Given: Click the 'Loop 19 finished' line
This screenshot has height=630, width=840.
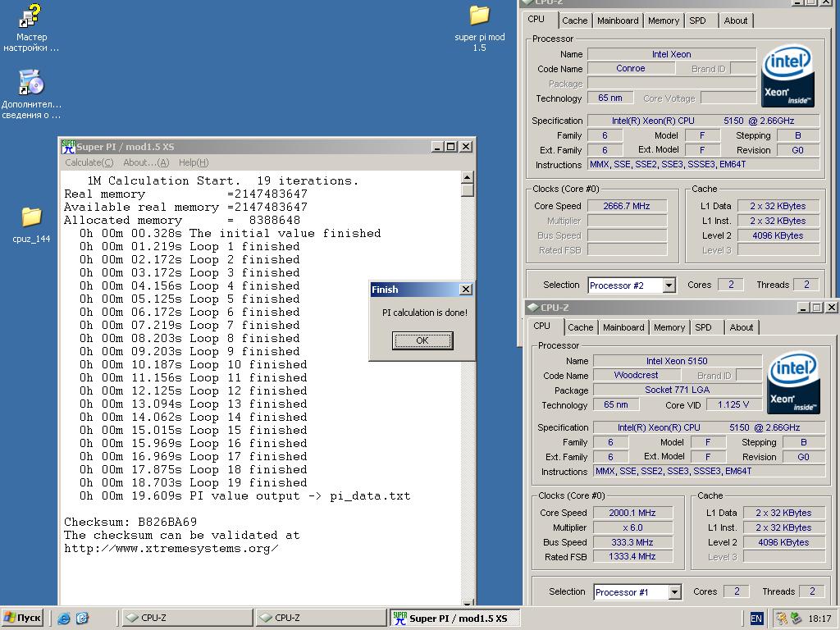Looking at the screenshot, I should [x=194, y=482].
